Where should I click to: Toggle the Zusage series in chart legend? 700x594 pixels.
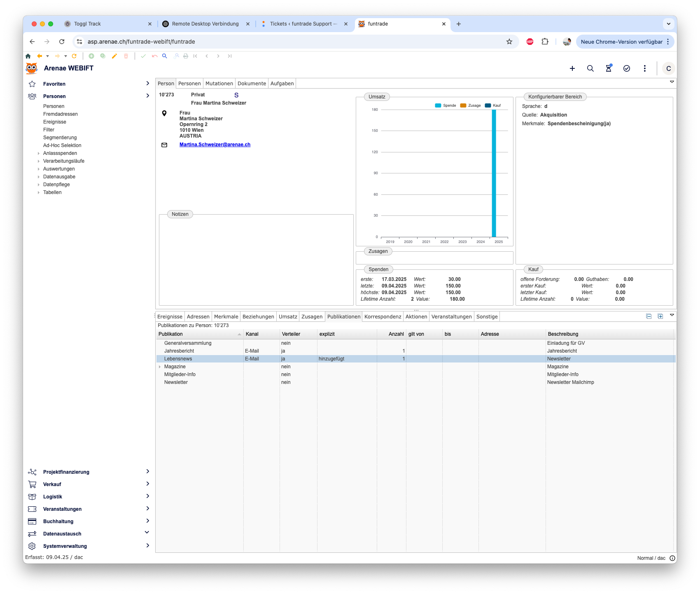(x=470, y=105)
